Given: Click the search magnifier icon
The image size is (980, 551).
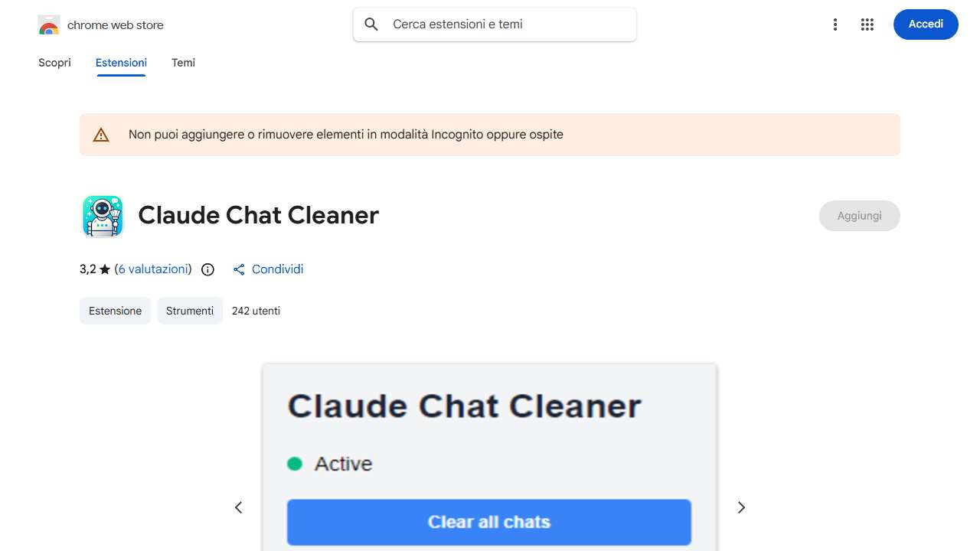Looking at the screenshot, I should click(371, 24).
